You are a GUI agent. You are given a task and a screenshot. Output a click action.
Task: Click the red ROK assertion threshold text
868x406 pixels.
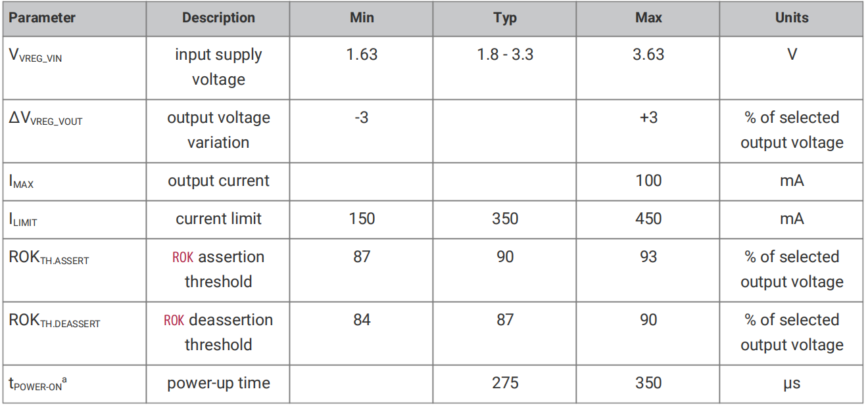[x=183, y=258]
